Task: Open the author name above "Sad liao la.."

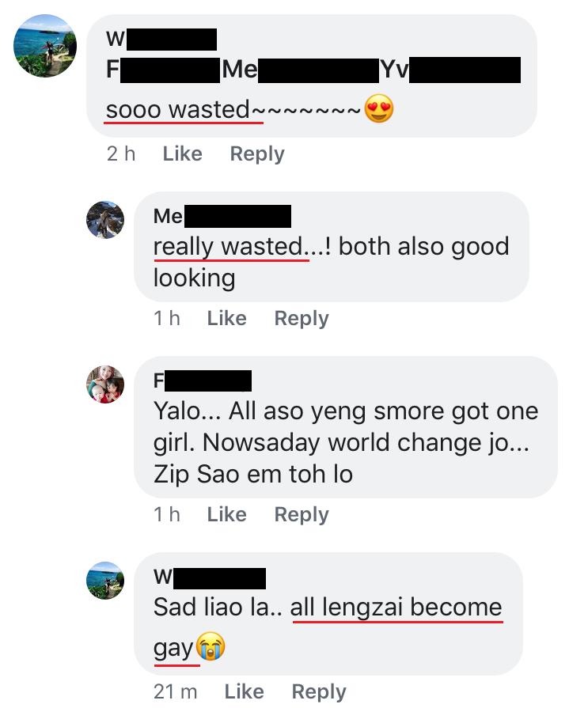Action: click(x=210, y=577)
